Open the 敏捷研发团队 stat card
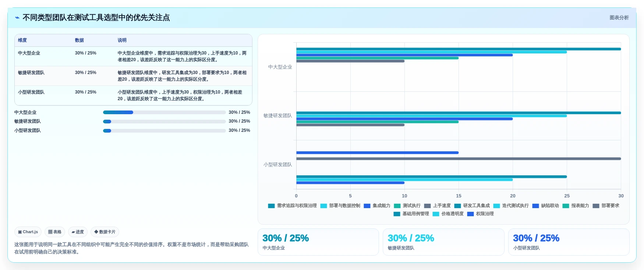The width and height of the screenshot is (644, 270). [443, 242]
